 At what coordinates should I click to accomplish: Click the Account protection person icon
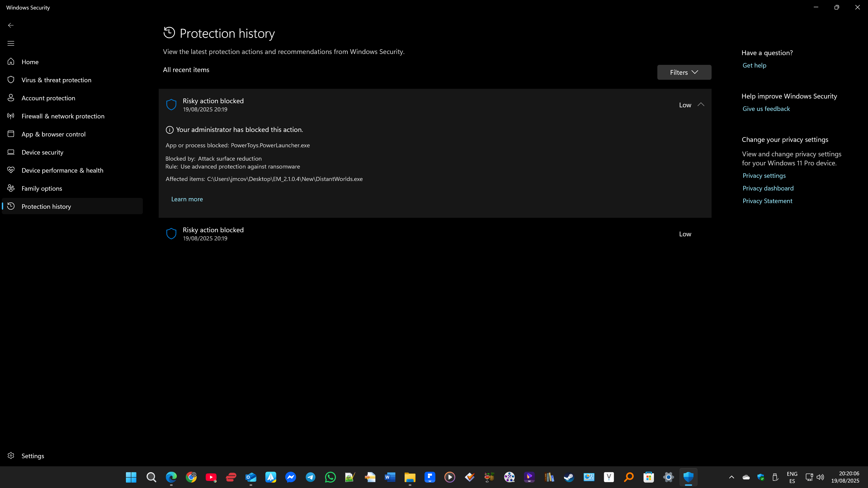(x=11, y=98)
